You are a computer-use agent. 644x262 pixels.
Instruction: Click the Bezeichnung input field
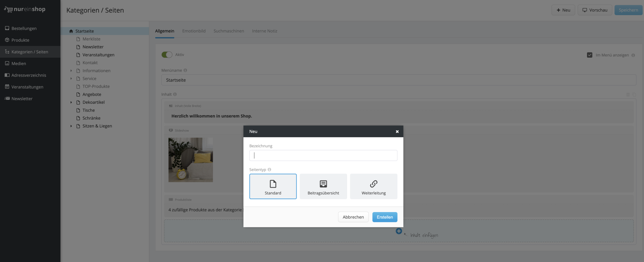pos(323,155)
